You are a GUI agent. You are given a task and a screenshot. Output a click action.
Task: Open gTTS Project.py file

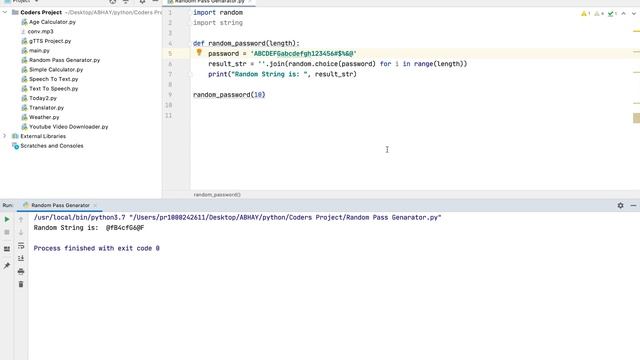(x=50, y=41)
